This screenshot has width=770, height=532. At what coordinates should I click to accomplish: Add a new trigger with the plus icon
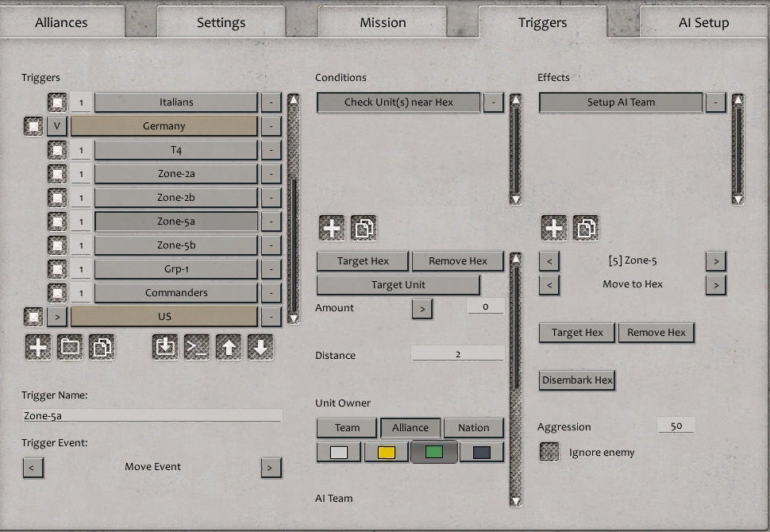[x=38, y=347]
